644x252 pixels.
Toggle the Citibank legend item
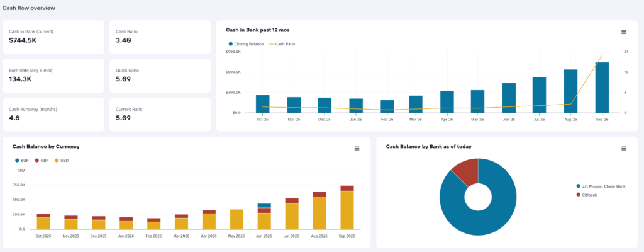click(588, 194)
